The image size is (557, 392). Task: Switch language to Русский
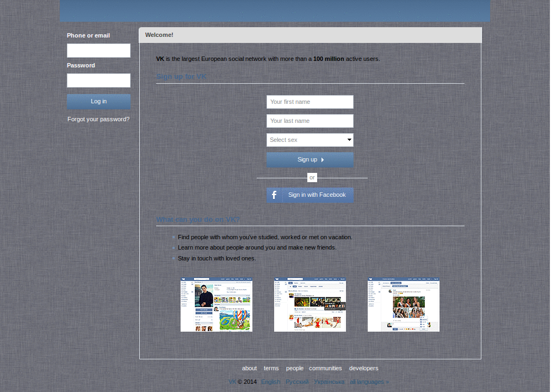tap(297, 382)
